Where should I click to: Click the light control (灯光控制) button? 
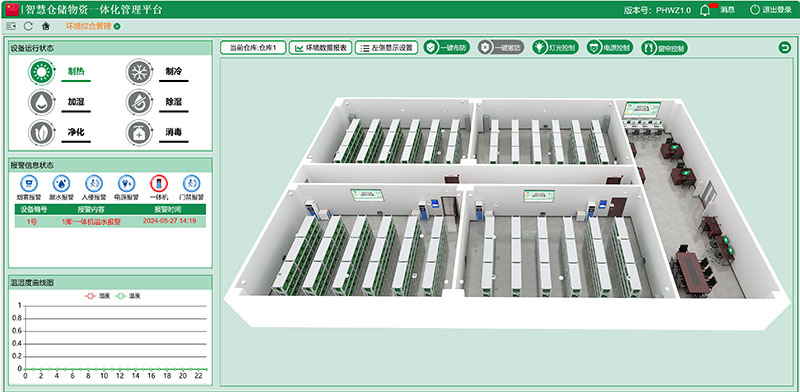coord(555,48)
